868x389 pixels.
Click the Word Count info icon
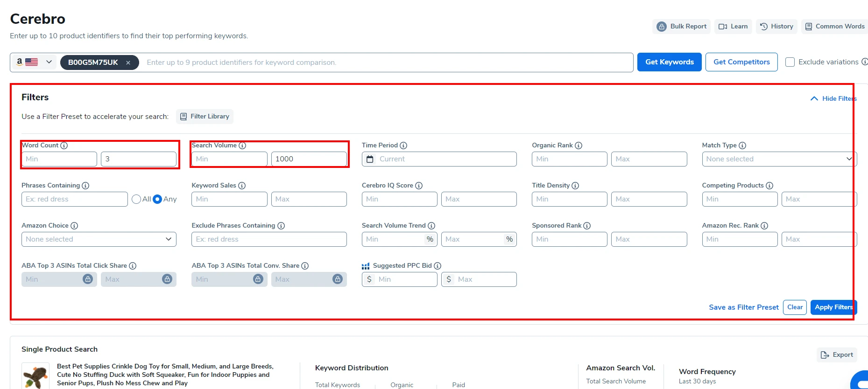point(64,146)
